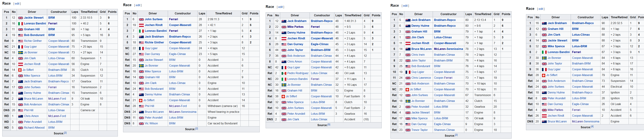The height and width of the screenshot is (140, 644).
Task: Click the flag icon next to Vic Wilson
Action: 141,123
